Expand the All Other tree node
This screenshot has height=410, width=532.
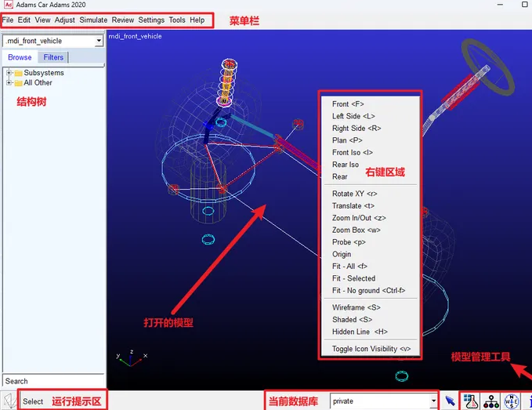pos(9,82)
